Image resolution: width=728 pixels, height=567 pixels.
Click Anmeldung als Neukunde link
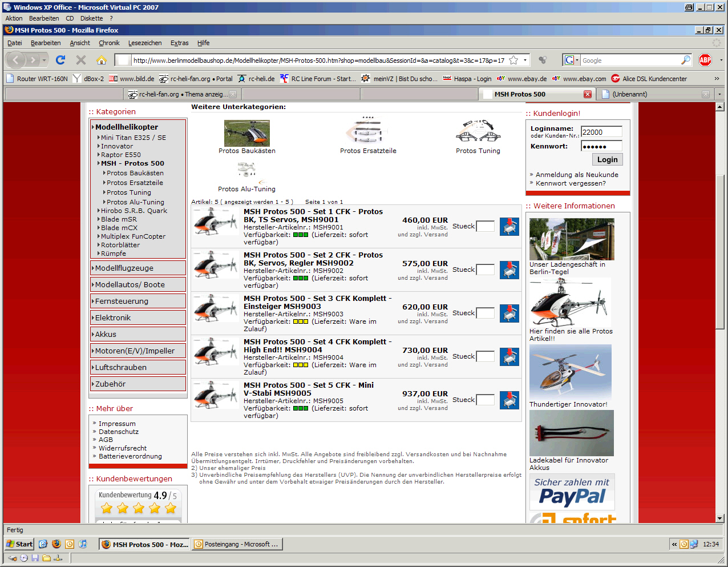pos(577,175)
